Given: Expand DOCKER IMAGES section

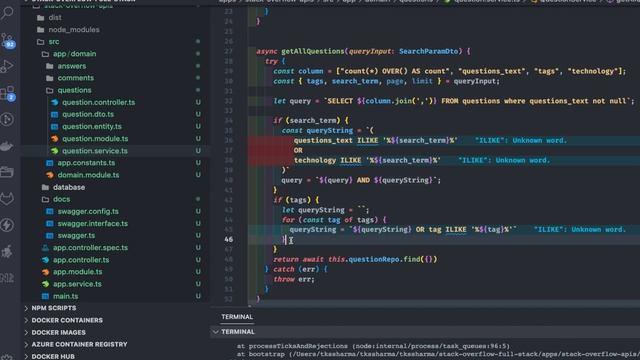Looking at the screenshot, I should coord(58,333).
